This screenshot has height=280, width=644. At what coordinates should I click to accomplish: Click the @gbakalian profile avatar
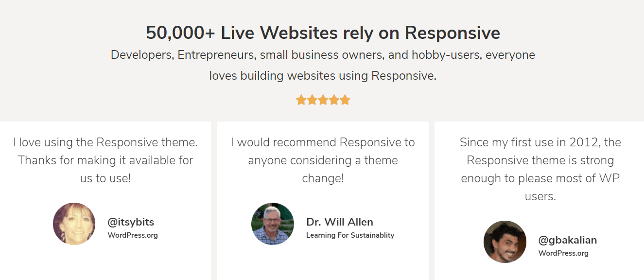tap(505, 242)
